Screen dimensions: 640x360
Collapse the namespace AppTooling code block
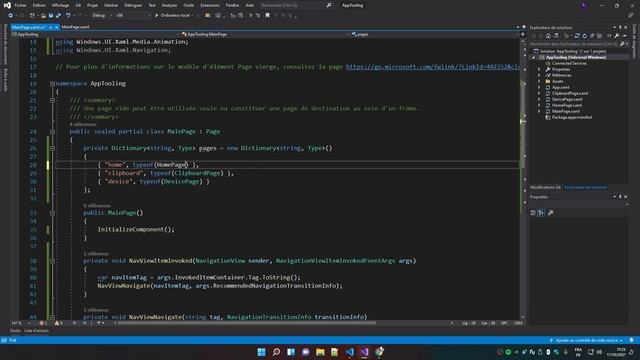point(52,83)
